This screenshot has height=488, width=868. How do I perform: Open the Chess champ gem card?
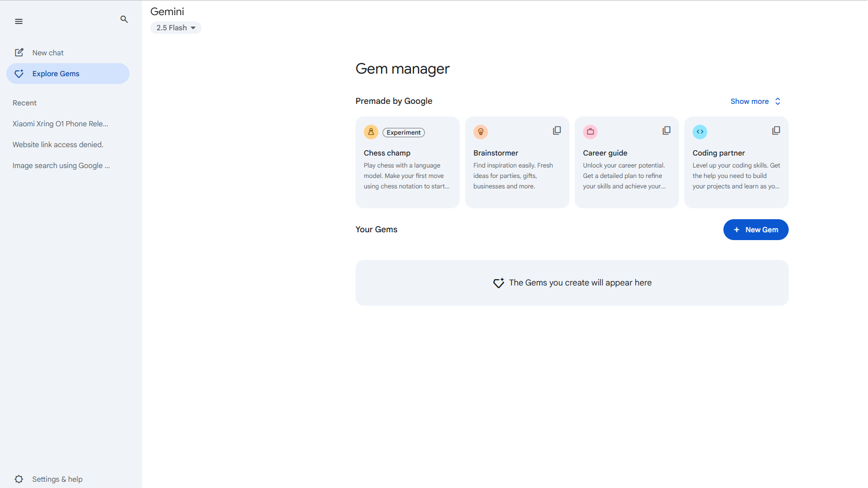pyautogui.click(x=407, y=170)
